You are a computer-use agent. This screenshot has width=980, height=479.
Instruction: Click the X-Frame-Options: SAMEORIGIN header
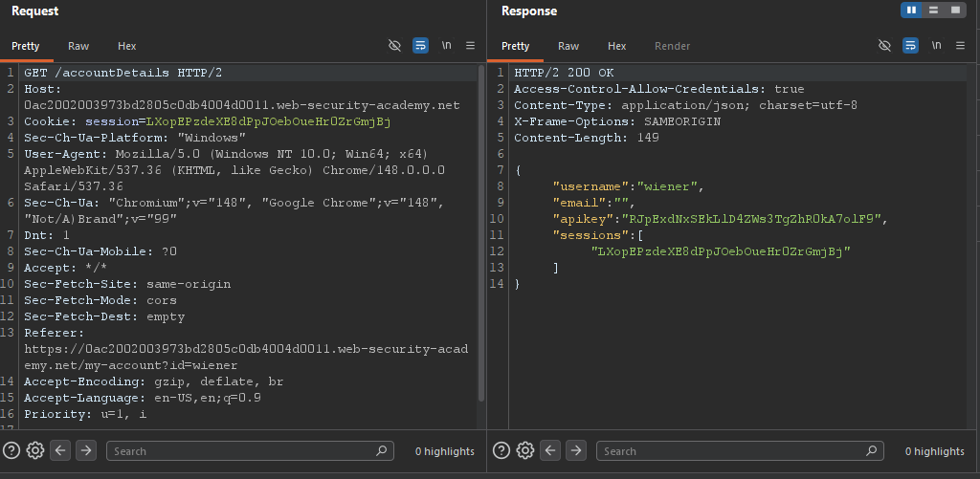click(x=617, y=121)
